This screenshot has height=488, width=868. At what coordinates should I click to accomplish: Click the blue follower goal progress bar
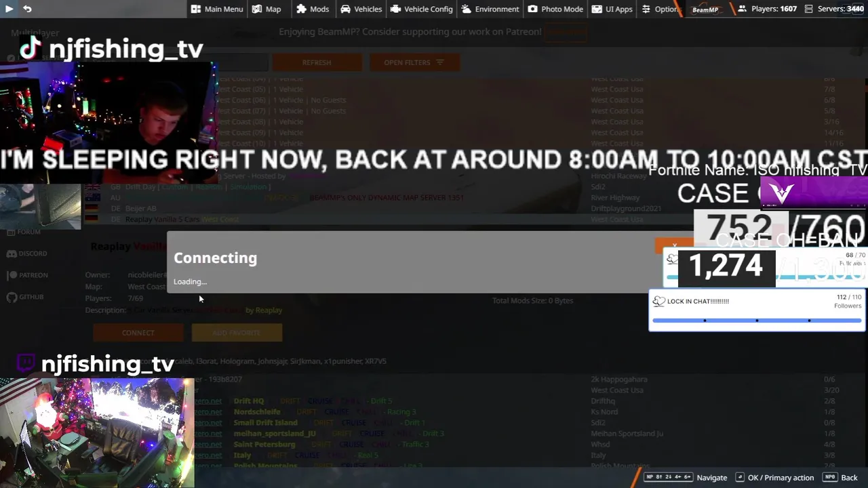point(757,321)
